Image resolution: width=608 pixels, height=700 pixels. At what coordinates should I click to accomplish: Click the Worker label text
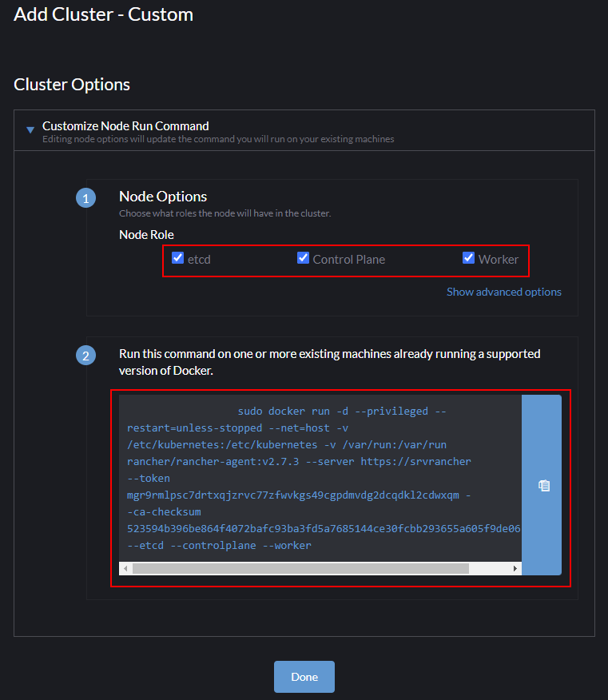(499, 259)
